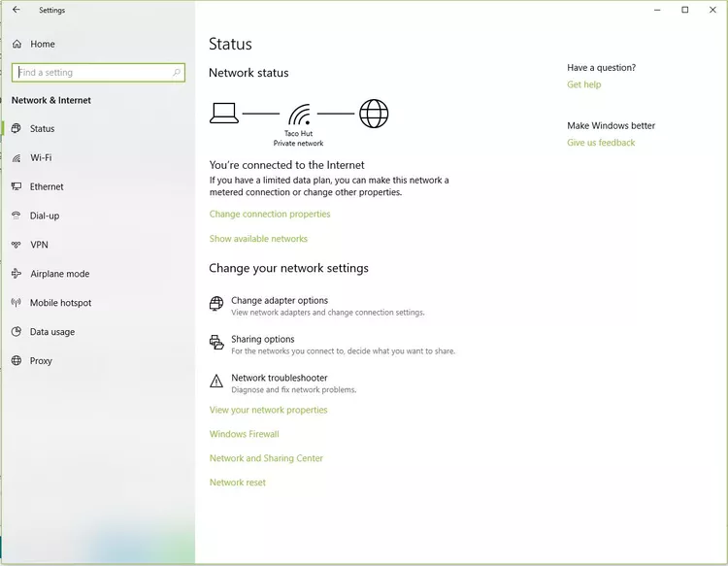Screen dimensions: 728x566
Task: Open Change adapter options
Action: point(280,301)
